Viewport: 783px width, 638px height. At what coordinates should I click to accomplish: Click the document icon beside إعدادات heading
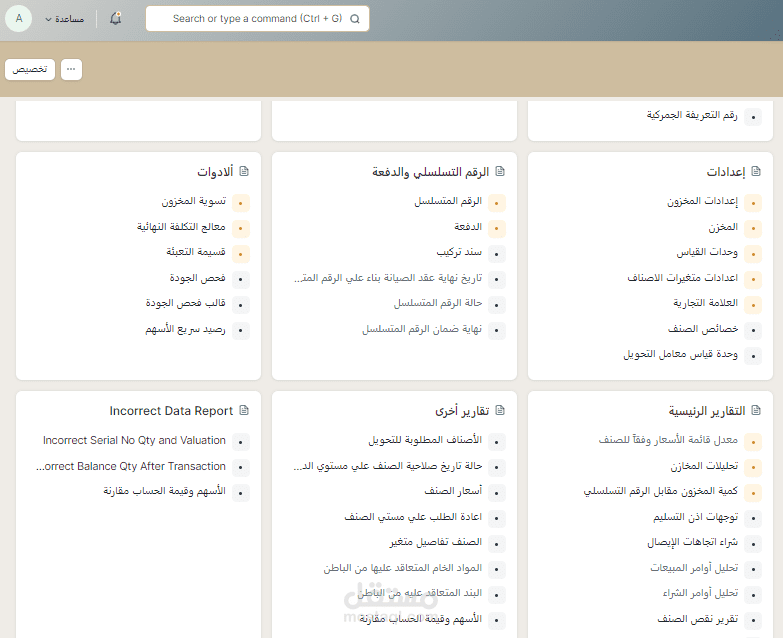(756, 171)
